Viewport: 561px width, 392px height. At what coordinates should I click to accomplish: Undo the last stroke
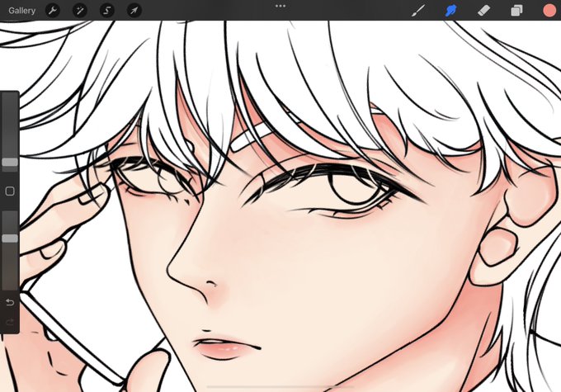pos(10,303)
